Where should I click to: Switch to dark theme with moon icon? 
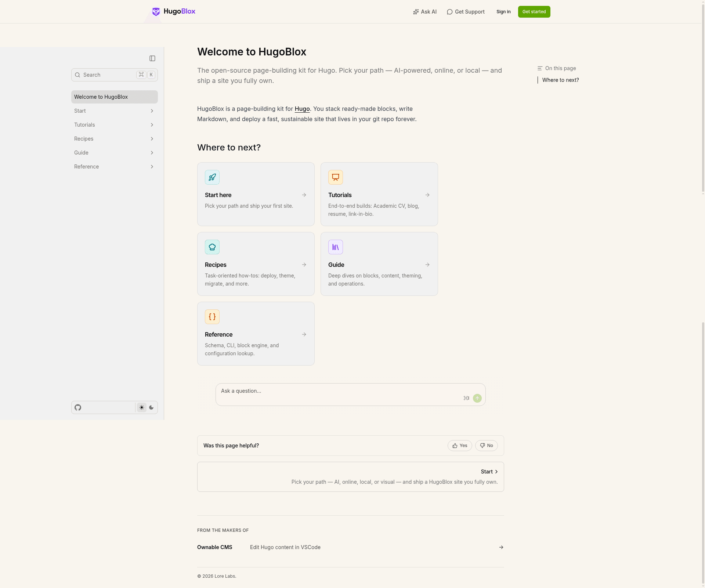(151, 407)
